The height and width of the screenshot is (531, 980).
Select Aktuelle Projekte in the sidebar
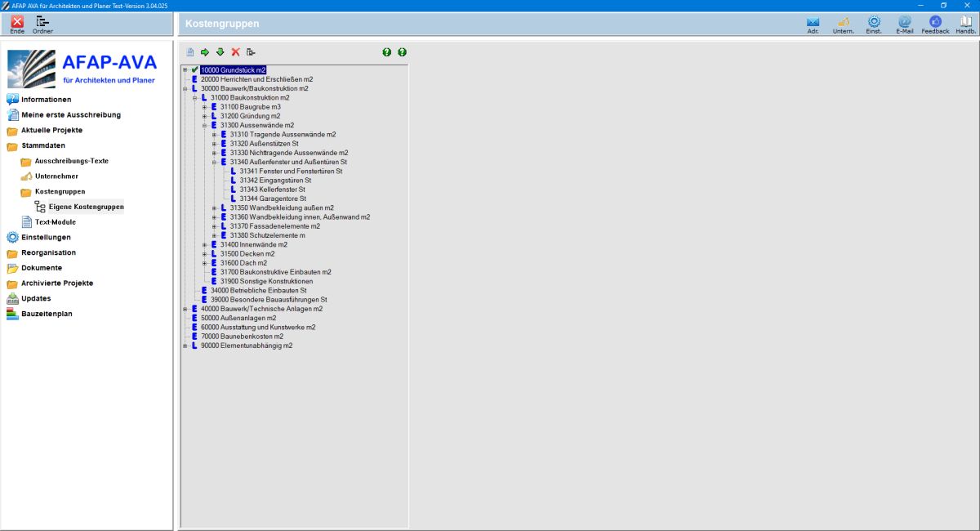[x=51, y=130]
